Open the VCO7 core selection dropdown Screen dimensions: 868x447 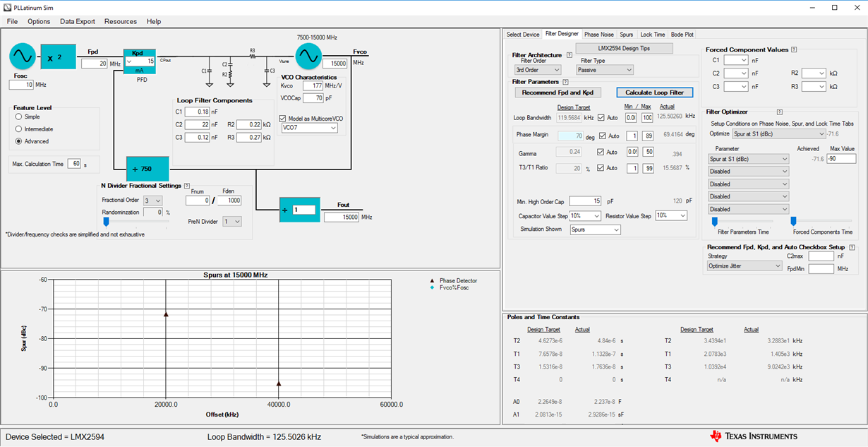click(x=309, y=128)
